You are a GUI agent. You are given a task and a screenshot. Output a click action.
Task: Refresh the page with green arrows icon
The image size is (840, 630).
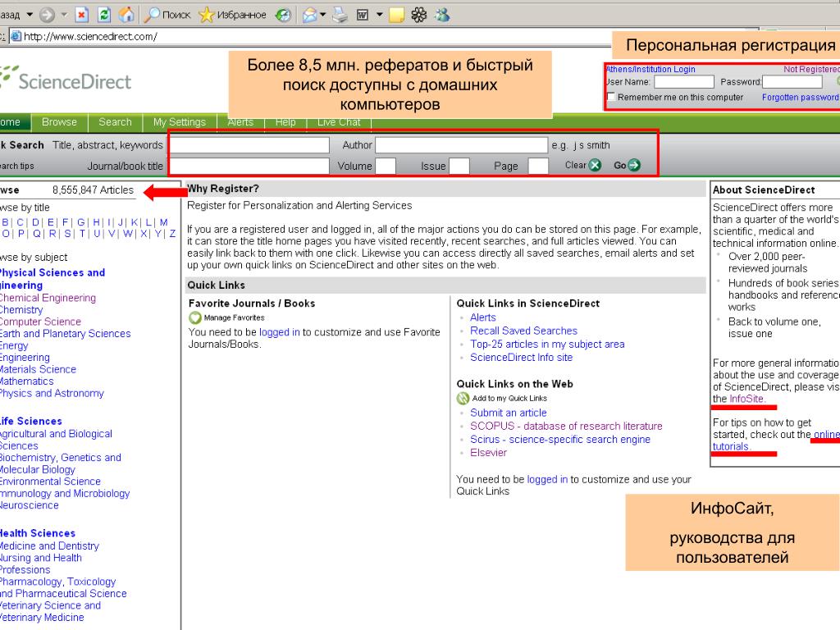click(104, 15)
